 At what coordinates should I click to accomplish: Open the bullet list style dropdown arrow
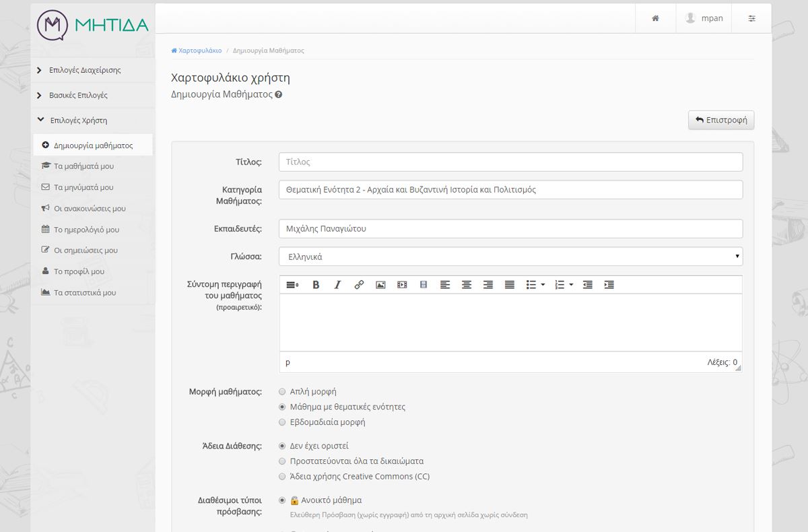click(x=543, y=285)
